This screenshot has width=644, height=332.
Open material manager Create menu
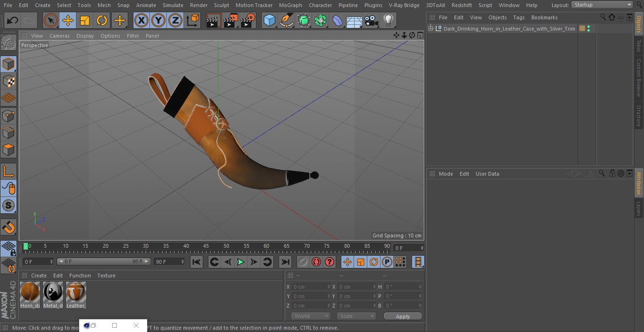[x=39, y=275]
